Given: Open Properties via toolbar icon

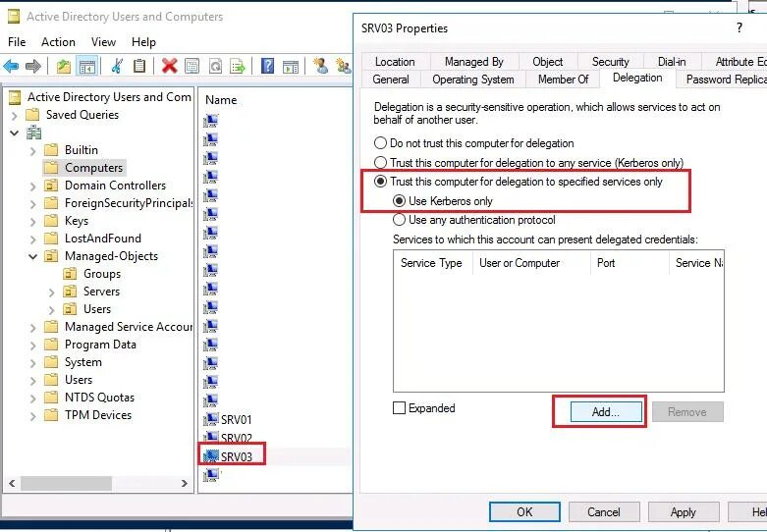Looking at the screenshot, I should pyautogui.click(x=192, y=66).
